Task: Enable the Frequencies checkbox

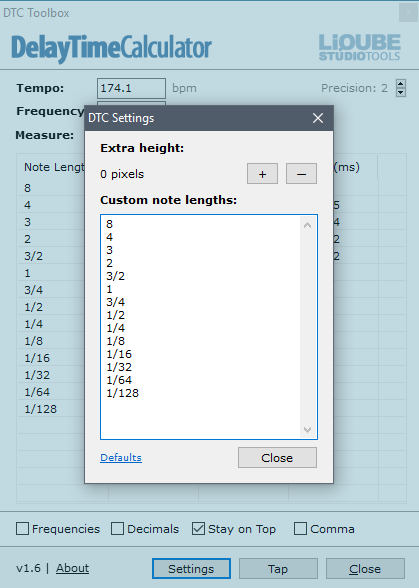Action: (x=23, y=529)
